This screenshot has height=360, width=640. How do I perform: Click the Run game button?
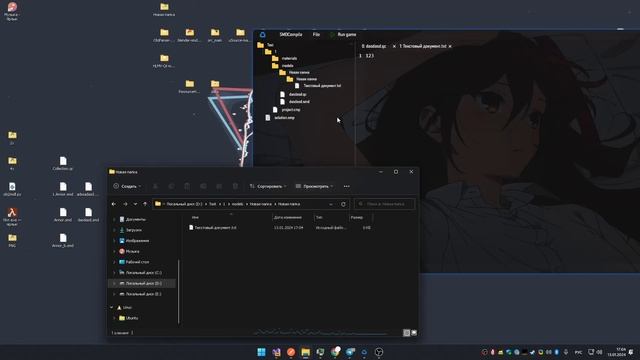(x=347, y=35)
